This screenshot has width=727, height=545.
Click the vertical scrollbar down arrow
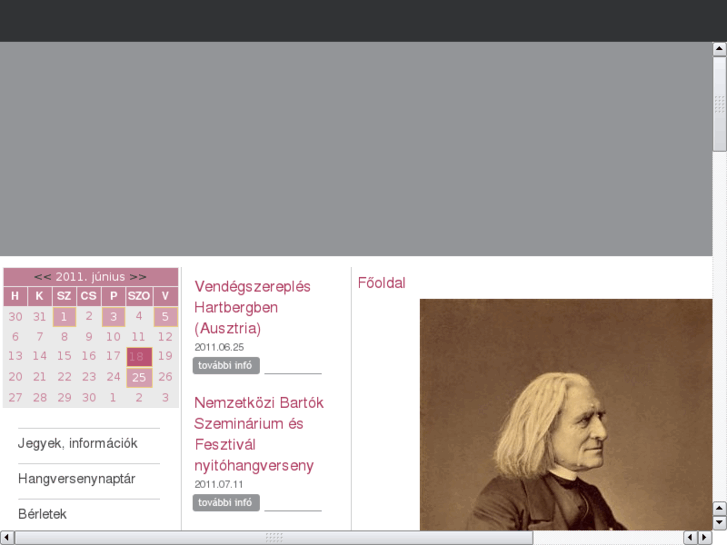pos(719,522)
